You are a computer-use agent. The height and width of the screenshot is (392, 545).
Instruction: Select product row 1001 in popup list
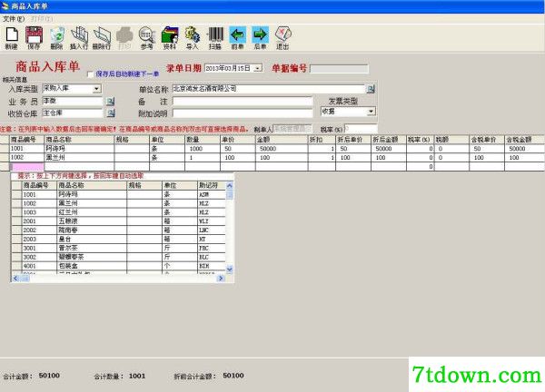pyautogui.click(x=118, y=194)
